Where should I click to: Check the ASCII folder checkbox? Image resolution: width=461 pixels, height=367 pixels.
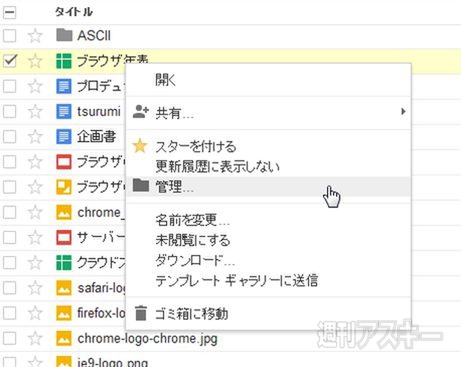tap(9, 35)
